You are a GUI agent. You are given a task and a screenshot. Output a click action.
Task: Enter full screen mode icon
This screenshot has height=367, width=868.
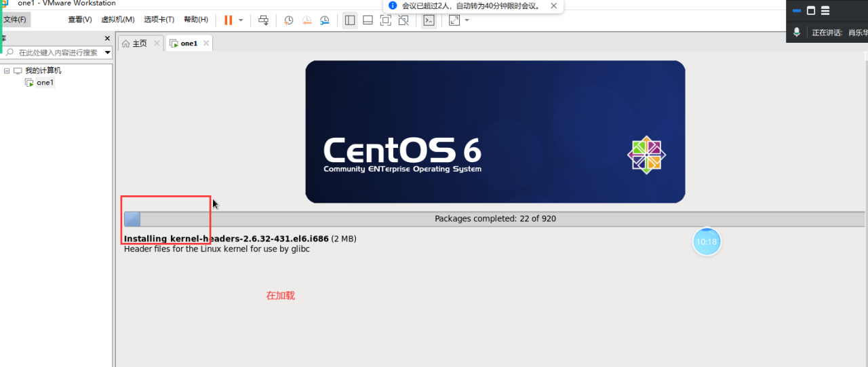[x=386, y=20]
